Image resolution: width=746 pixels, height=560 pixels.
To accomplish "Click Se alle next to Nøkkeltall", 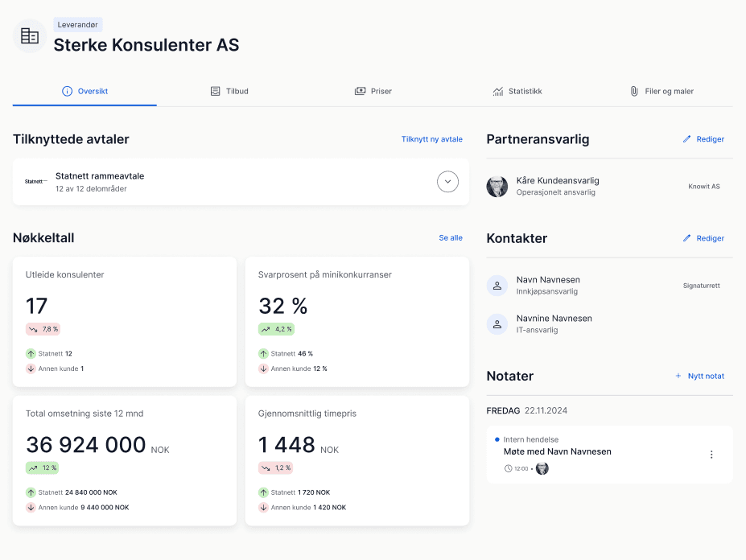I will point(451,237).
